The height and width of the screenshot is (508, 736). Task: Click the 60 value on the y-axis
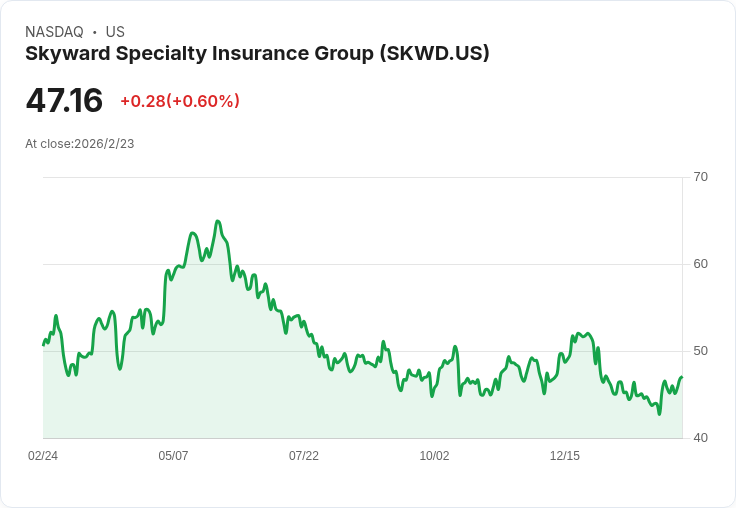click(x=701, y=264)
